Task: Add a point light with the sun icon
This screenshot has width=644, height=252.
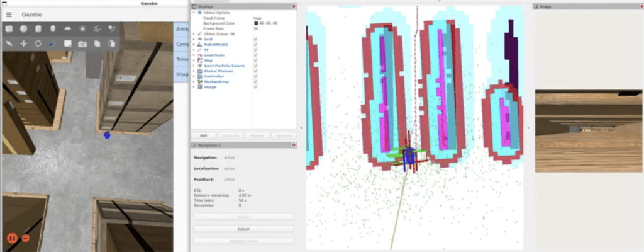Action: click(82, 29)
